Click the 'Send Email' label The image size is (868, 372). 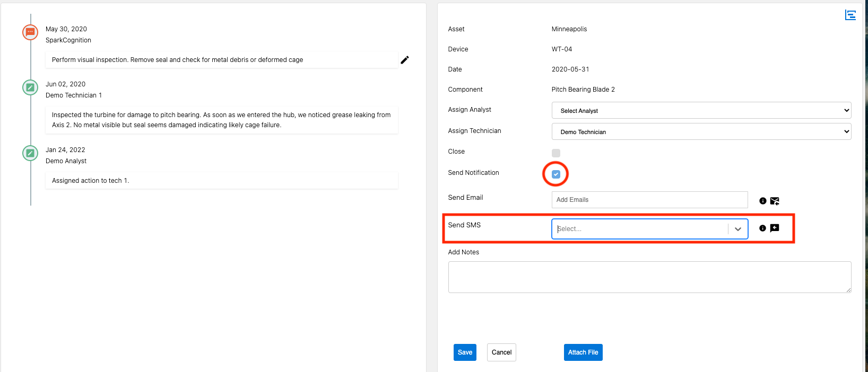coord(466,198)
